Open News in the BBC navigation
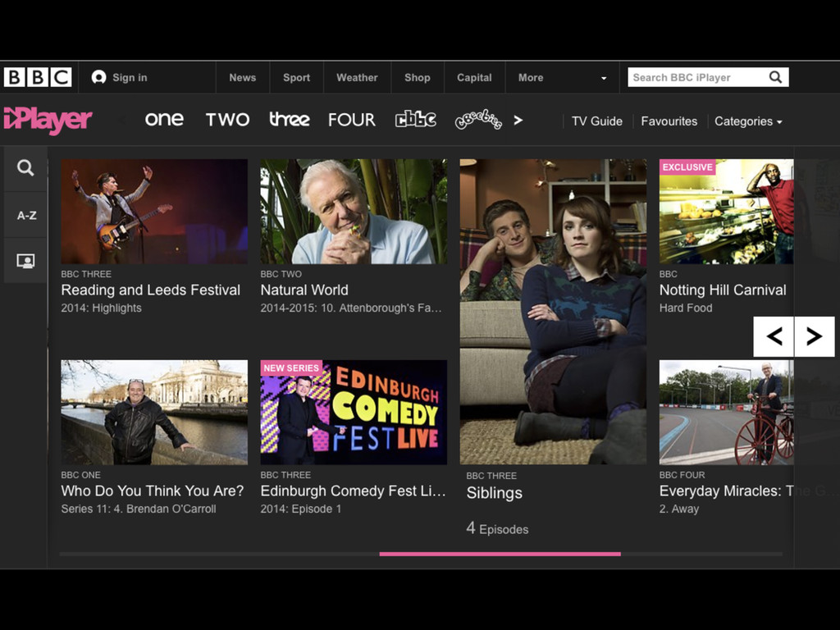Viewport: 840px width, 630px height. (x=243, y=78)
